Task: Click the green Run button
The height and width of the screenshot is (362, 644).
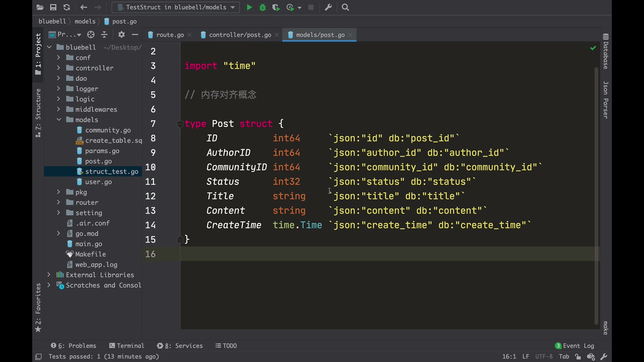Action: pyautogui.click(x=249, y=7)
